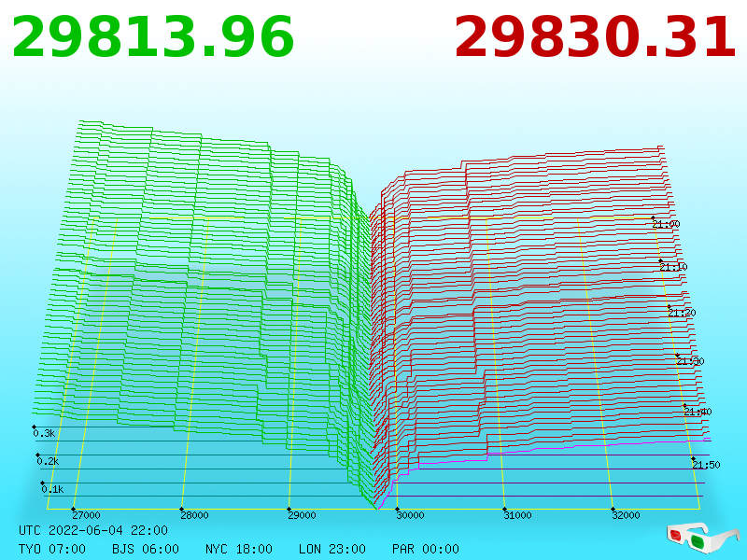
Task: Click the 32000 price axis label
Action: click(626, 515)
